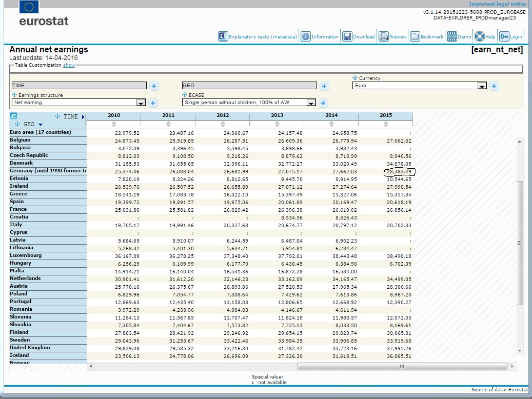Click move icon beside TIME table header
532x399 pixels.
(57, 116)
